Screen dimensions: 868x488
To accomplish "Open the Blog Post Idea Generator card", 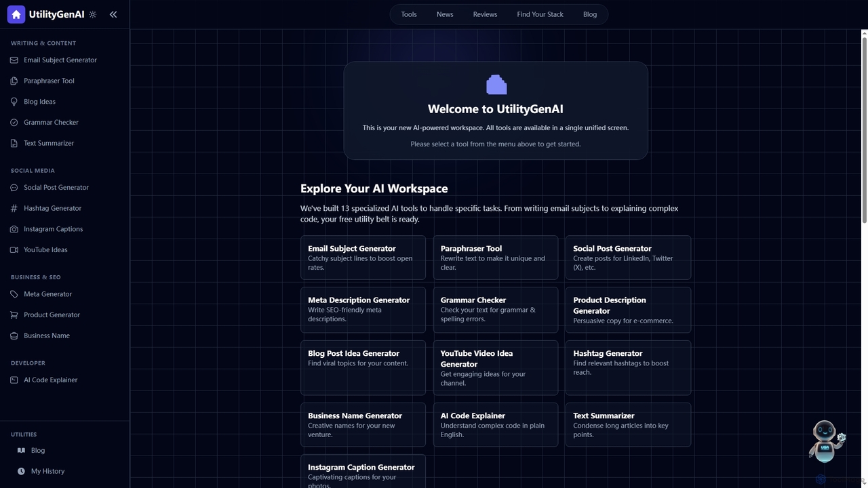I will [x=363, y=368].
